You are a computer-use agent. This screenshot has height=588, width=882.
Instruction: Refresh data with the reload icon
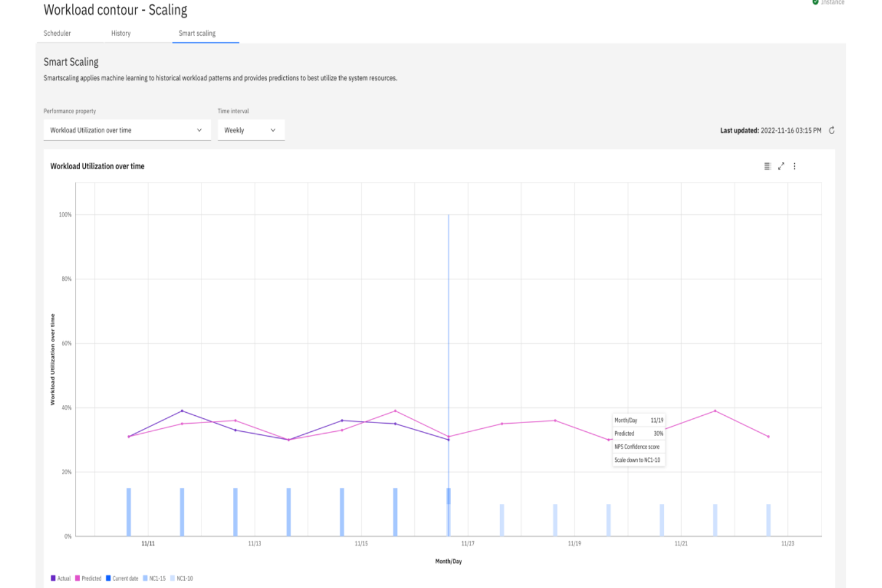click(x=832, y=130)
